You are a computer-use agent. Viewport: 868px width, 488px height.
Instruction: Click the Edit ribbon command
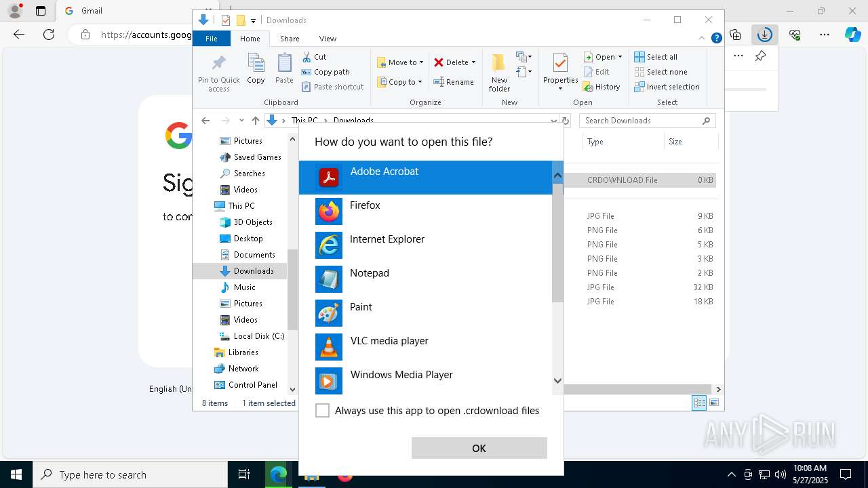coord(596,72)
